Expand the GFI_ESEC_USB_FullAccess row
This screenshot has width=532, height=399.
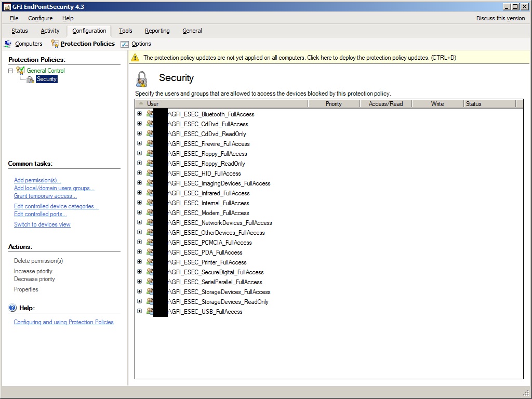(139, 311)
